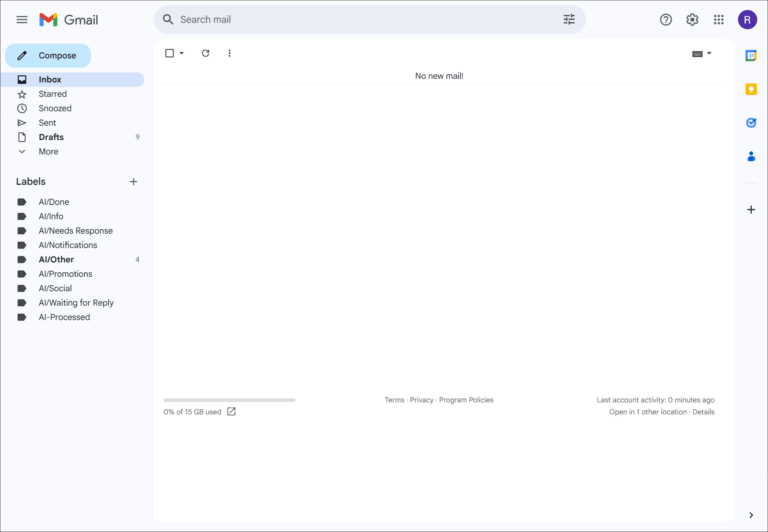Toggle the input tools keyboard
The image size is (768, 532).
pyautogui.click(x=697, y=53)
